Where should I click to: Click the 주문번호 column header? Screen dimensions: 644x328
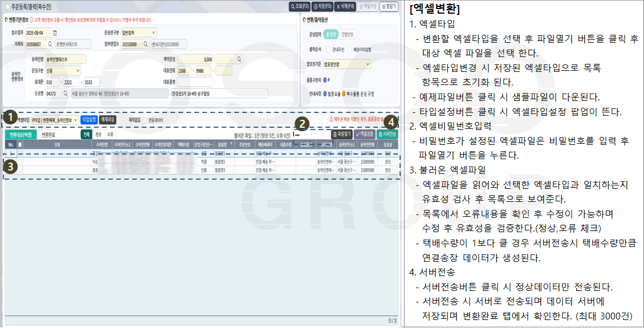click(244, 144)
